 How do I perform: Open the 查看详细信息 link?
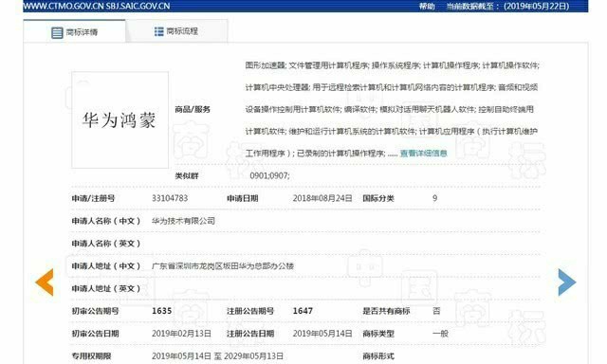click(x=424, y=154)
